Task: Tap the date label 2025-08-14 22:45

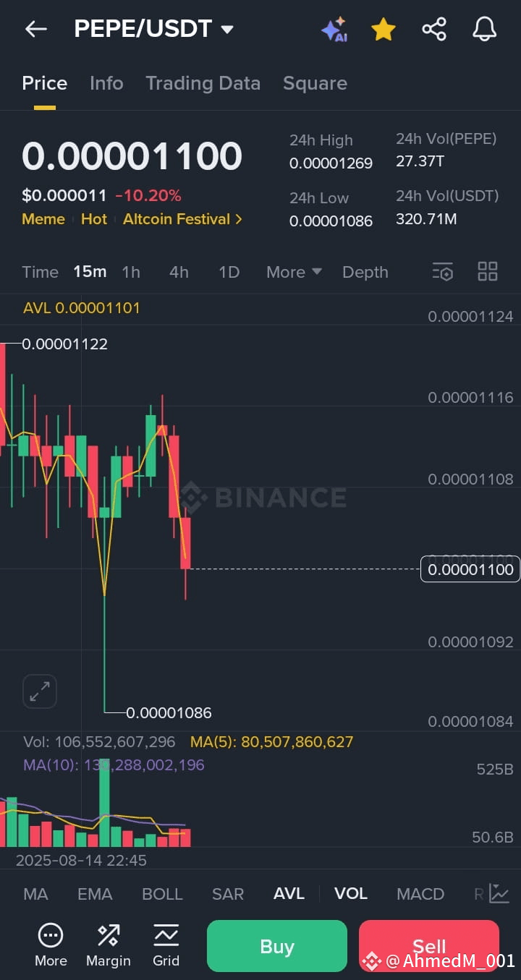Action: (x=81, y=860)
